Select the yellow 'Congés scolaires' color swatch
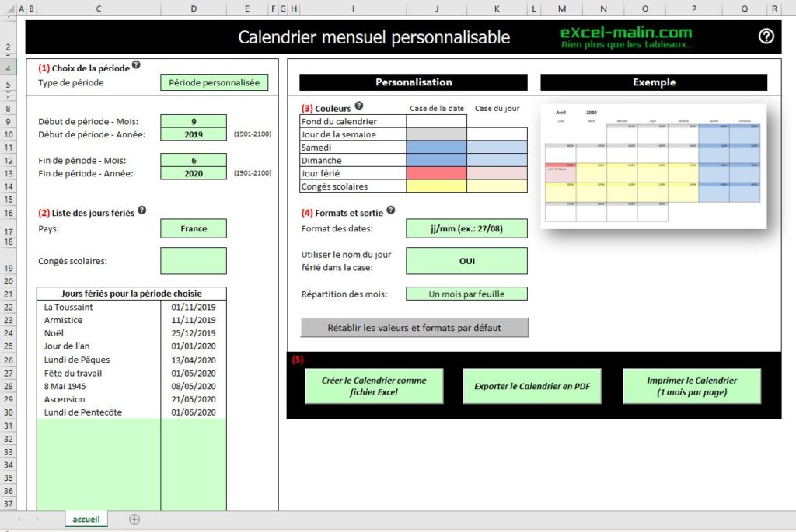Screen dimensions: 796x532 (x=436, y=186)
